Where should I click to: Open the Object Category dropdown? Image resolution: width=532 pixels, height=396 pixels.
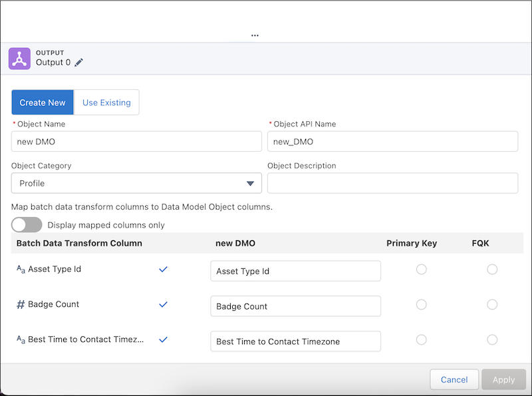pyautogui.click(x=136, y=183)
